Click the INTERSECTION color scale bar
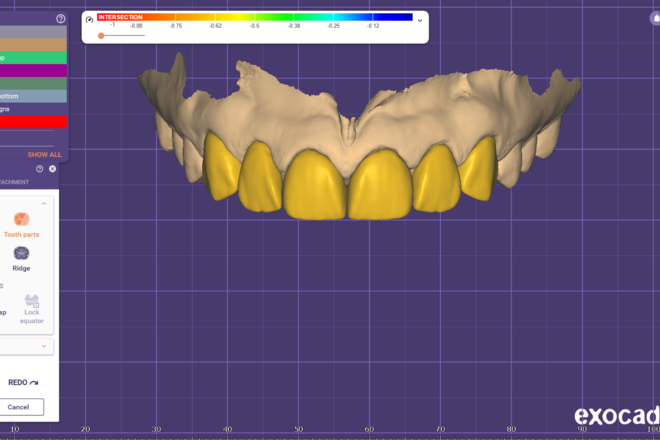Screen dimensions: 660x440 coord(255,17)
